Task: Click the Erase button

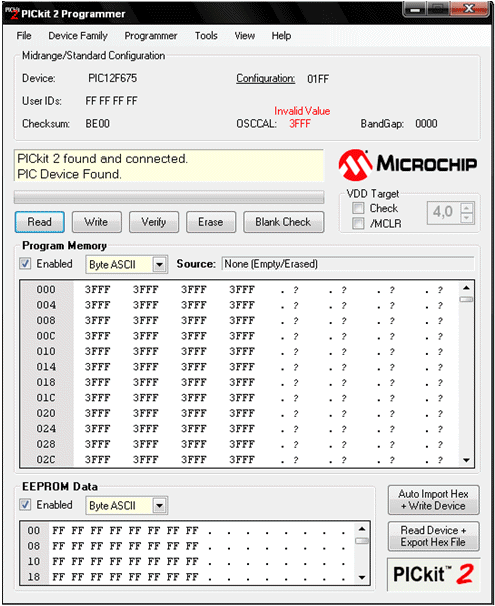Action: coord(211,222)
